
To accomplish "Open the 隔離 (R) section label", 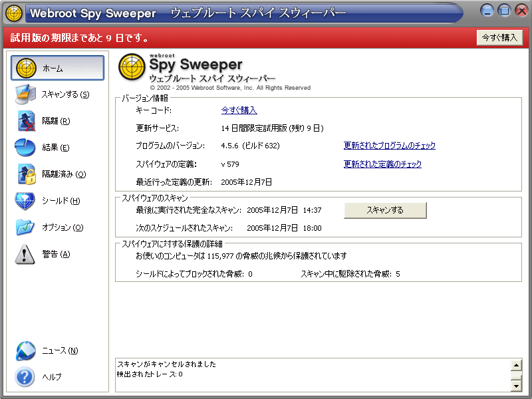I will click(56, 121).
